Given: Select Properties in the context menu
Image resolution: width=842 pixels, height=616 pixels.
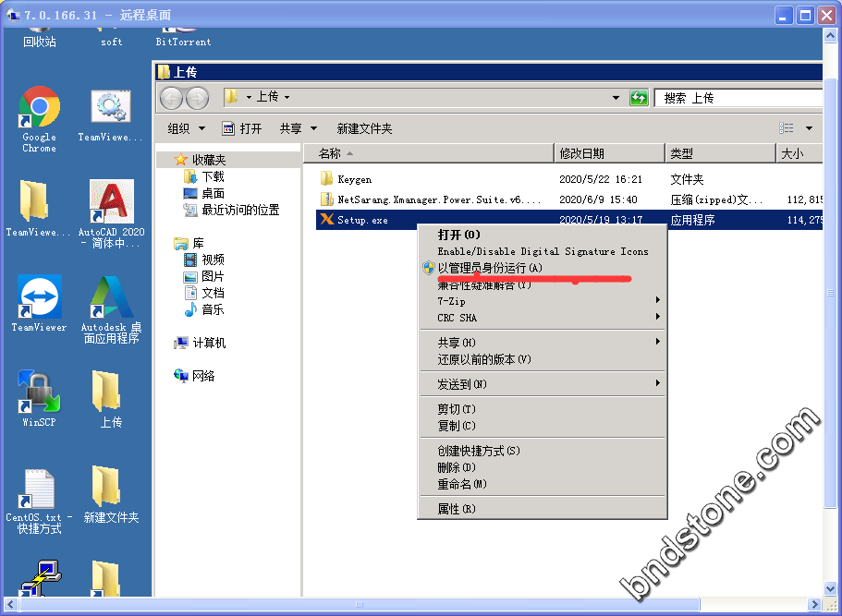Looking at the screenshot, I should [457, 509].
